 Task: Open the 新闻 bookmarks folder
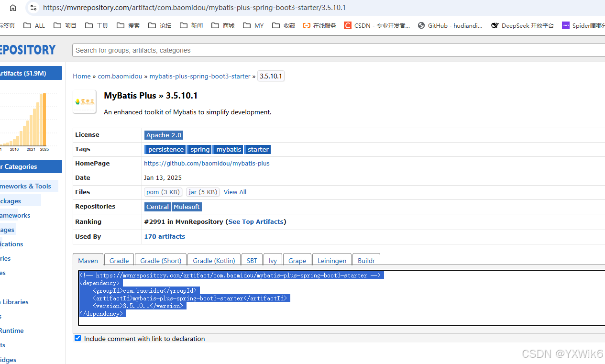(x=191, y=26)
